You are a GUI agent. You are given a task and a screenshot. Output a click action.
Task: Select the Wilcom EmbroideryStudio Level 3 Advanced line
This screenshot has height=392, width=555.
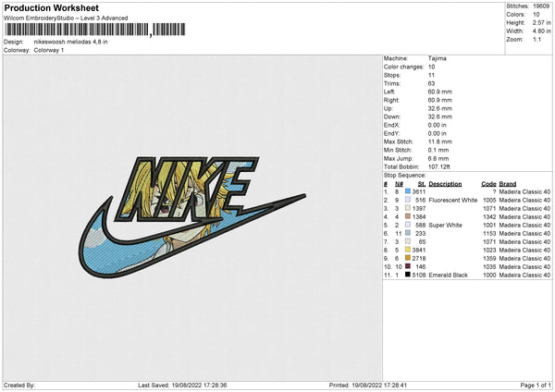(x=66, y=18)
